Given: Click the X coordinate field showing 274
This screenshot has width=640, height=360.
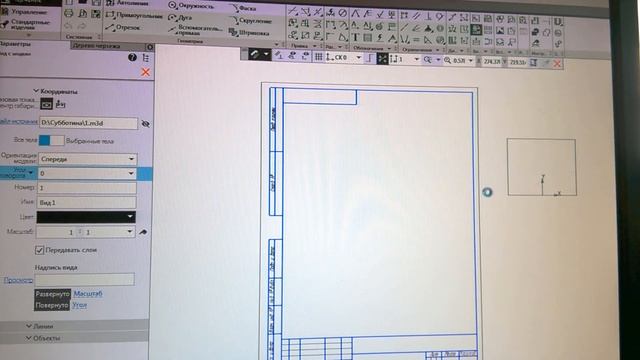Looking at the screenshot, I should click(491, 61).
